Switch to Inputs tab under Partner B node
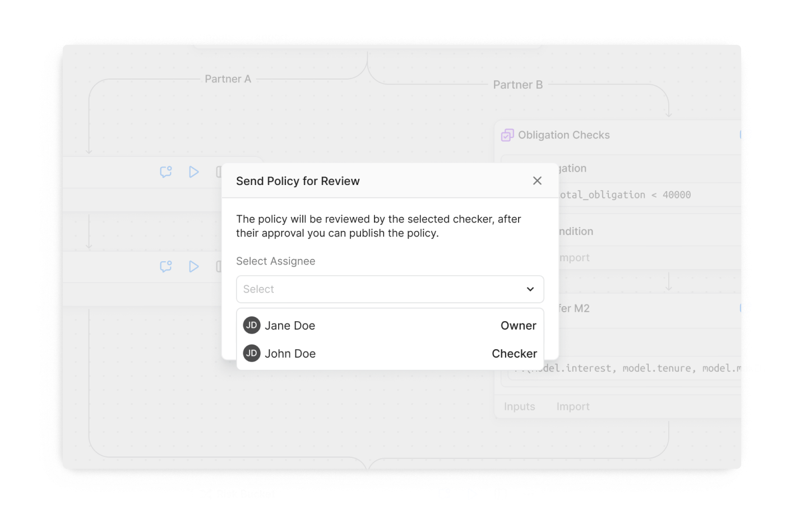The height and width of the screenshot is (532, 786). pos(519,406)
